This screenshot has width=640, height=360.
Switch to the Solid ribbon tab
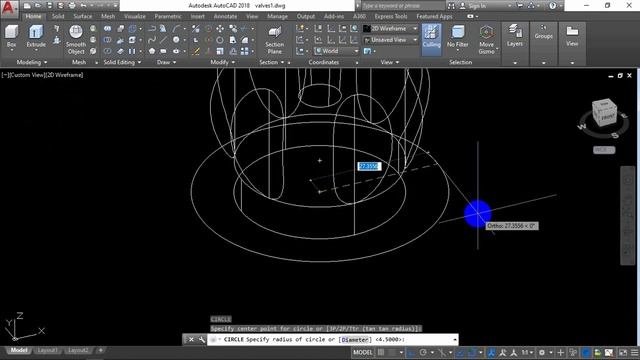point(58,16)
